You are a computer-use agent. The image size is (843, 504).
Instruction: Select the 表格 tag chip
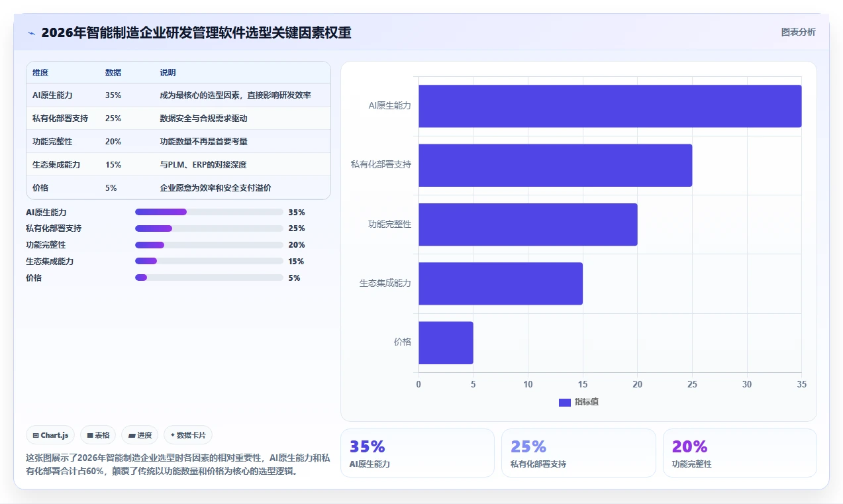click(98, 435)
